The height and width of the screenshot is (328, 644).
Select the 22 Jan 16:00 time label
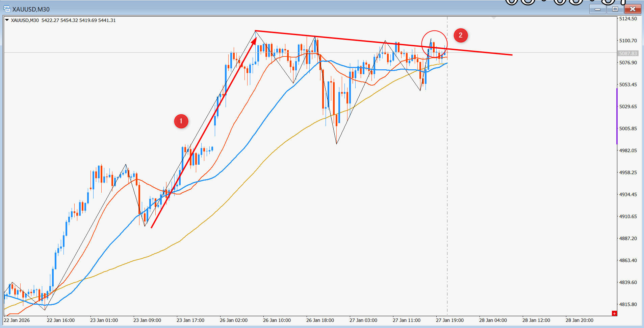61,320
